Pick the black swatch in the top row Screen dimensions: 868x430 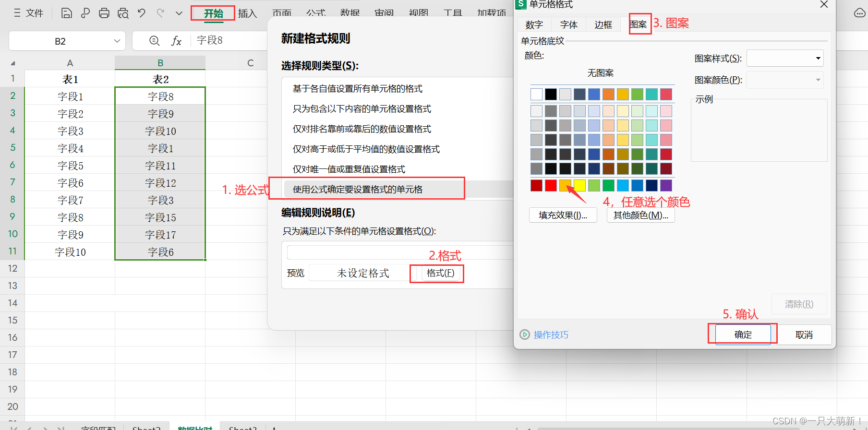(x=551, y=94)
